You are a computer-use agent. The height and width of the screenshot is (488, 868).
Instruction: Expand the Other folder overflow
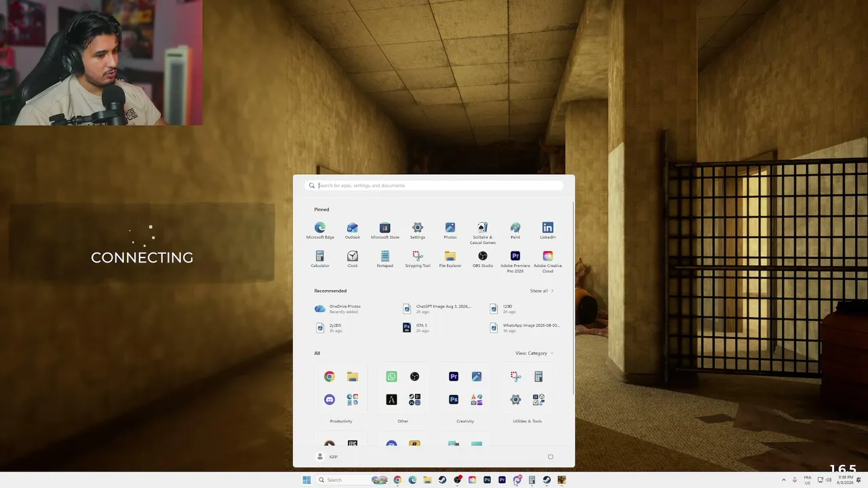[x=414, y=400]
